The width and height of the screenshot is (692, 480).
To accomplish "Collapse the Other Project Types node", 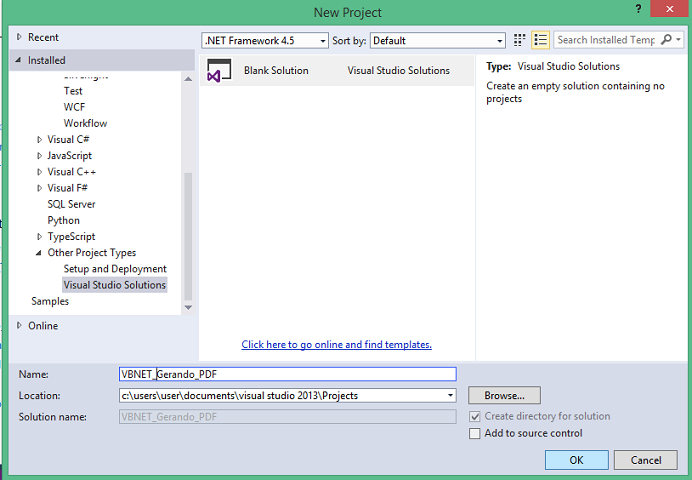I will click(39, 253).
